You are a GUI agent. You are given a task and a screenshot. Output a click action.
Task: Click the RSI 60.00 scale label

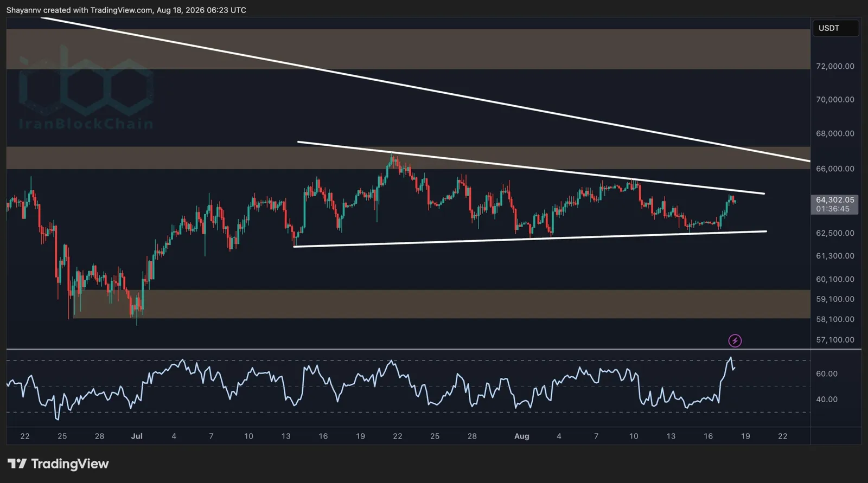coord(827,373)
